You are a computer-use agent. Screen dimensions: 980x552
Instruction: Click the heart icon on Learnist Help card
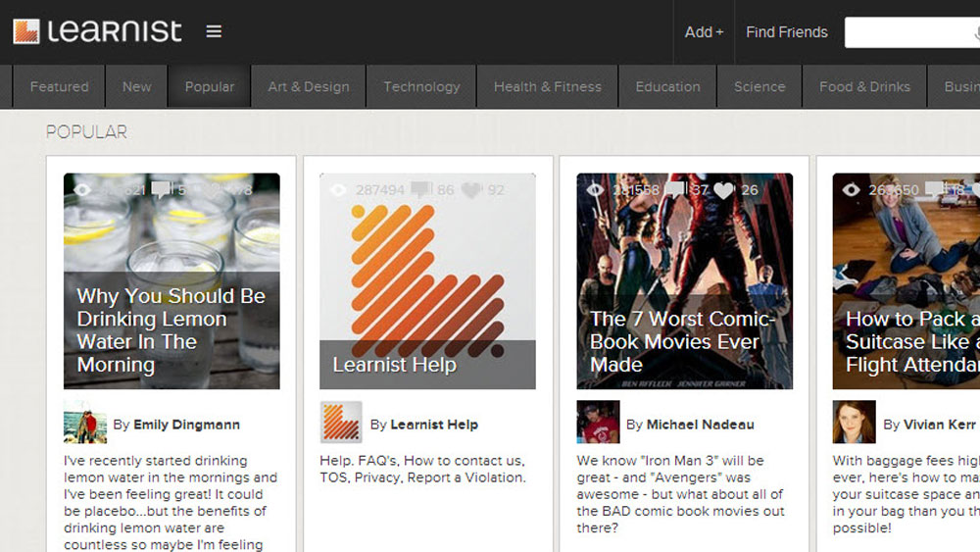pyautogui.click(x=471, y=190)
